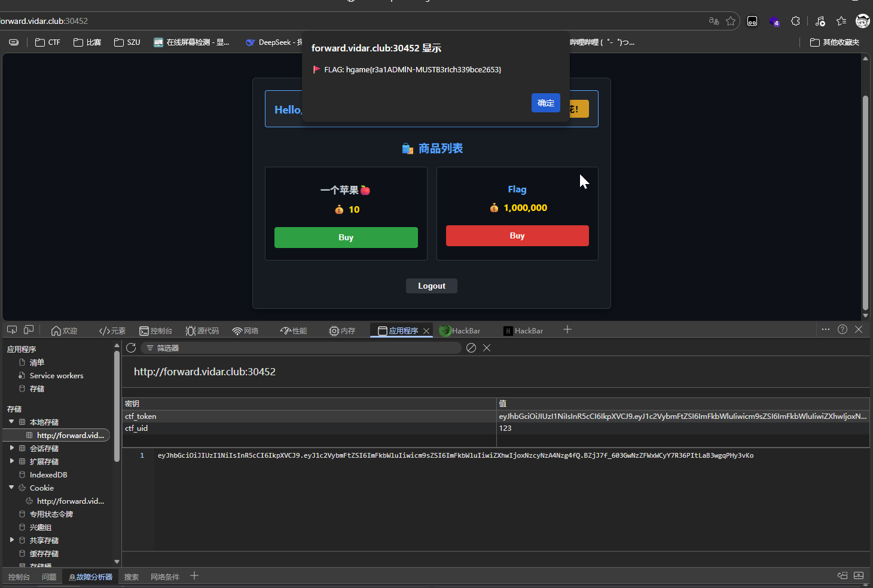Collapse the Cookie tree node
This screenshot has height=588, width=873.
pos(11,488)
